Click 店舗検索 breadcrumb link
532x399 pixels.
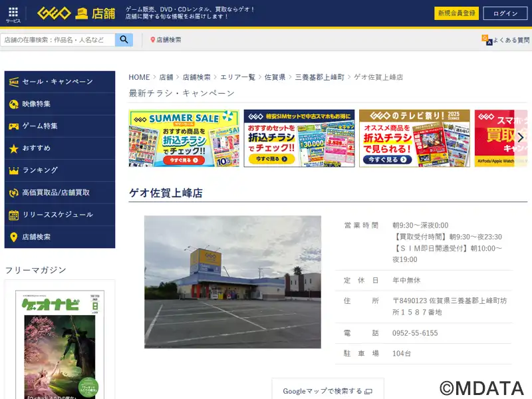pyautogui.click(x=196, y=77)
